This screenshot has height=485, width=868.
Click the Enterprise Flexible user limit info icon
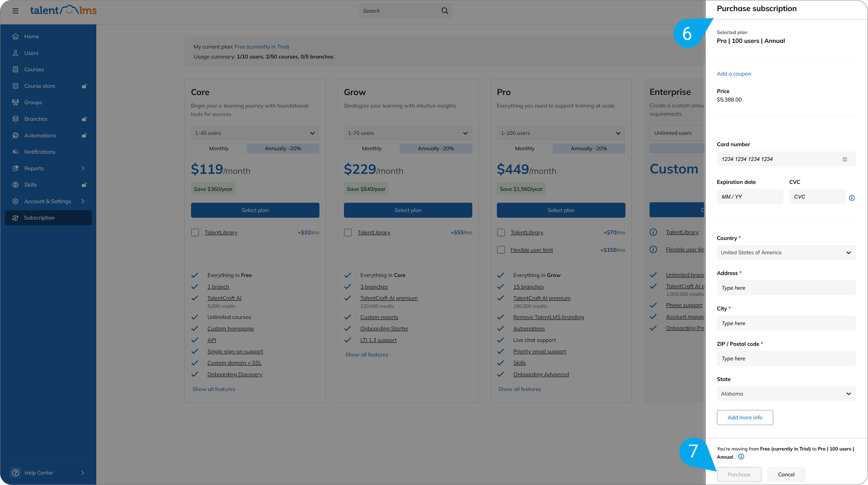click(x=653, y=249)
